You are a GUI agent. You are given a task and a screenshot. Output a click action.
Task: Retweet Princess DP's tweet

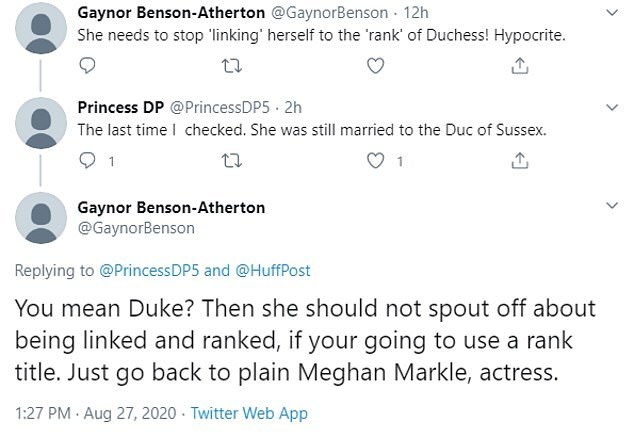(231, 160)
